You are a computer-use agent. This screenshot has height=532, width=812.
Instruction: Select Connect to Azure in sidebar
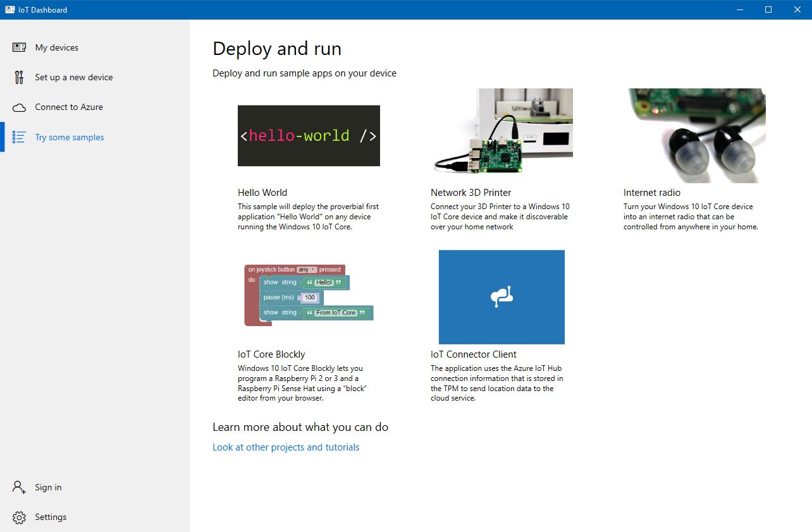[x=95, y=107]
